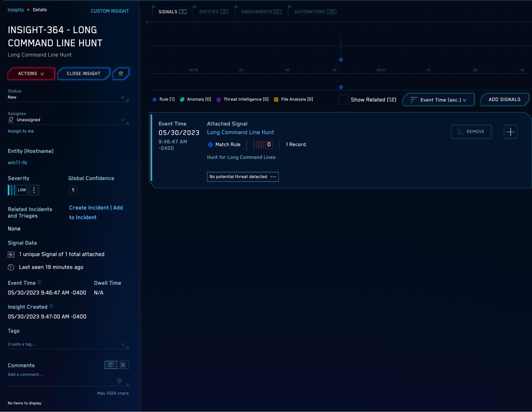This screenshot has width=532, height=412.
Task: Open the severity three-dot options icon
Action: (34, 190)
